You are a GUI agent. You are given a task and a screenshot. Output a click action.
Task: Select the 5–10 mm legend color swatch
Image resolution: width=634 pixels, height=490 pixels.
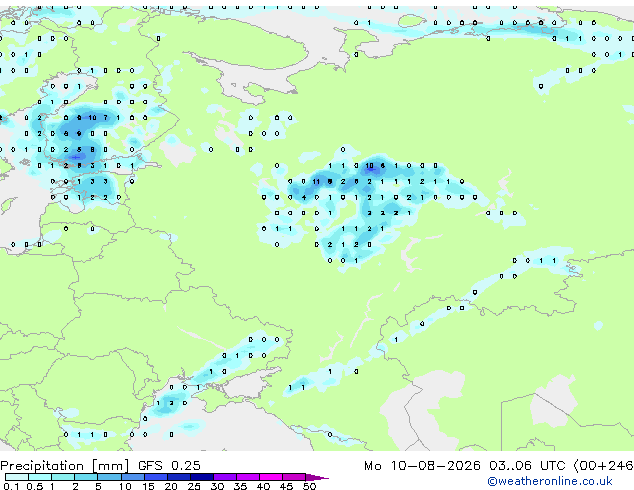pyautogui.click(x=109, y=477)
